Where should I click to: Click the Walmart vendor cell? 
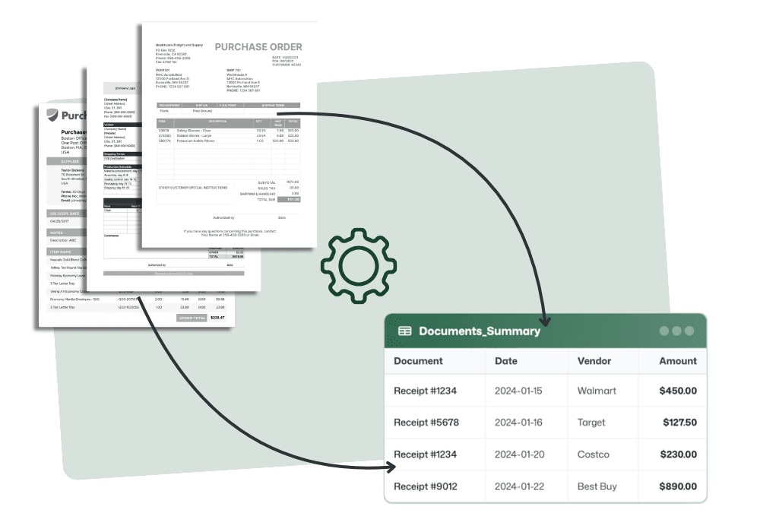(597, 391)
